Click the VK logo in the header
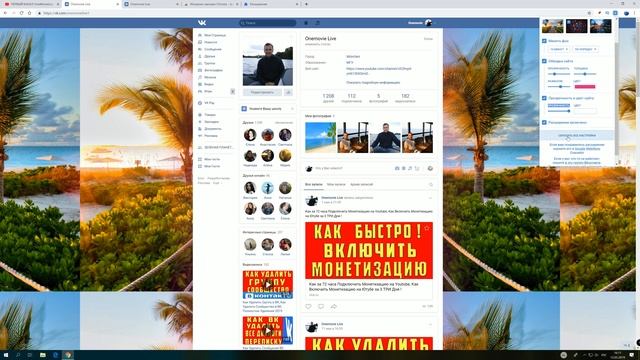 (x=202, y=23)
